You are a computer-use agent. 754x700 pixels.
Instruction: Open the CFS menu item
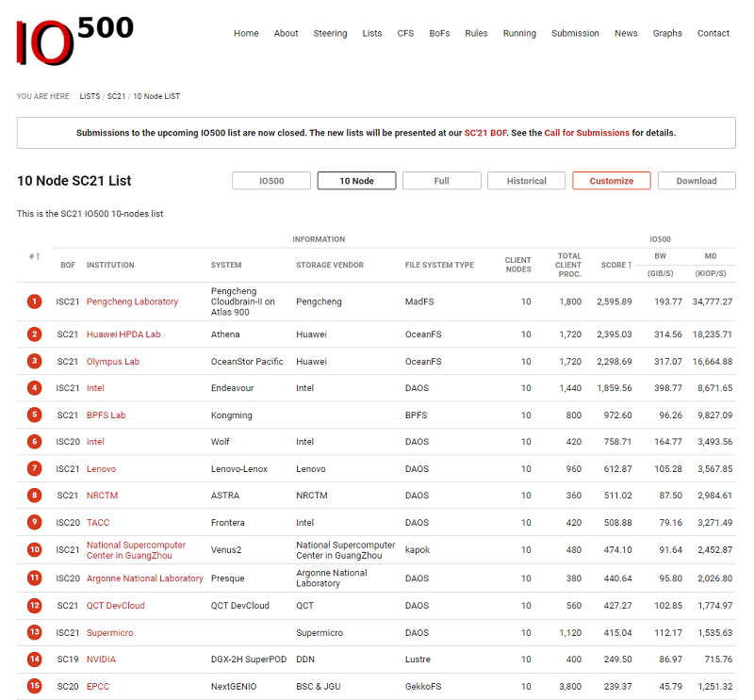tap(405, 33)
